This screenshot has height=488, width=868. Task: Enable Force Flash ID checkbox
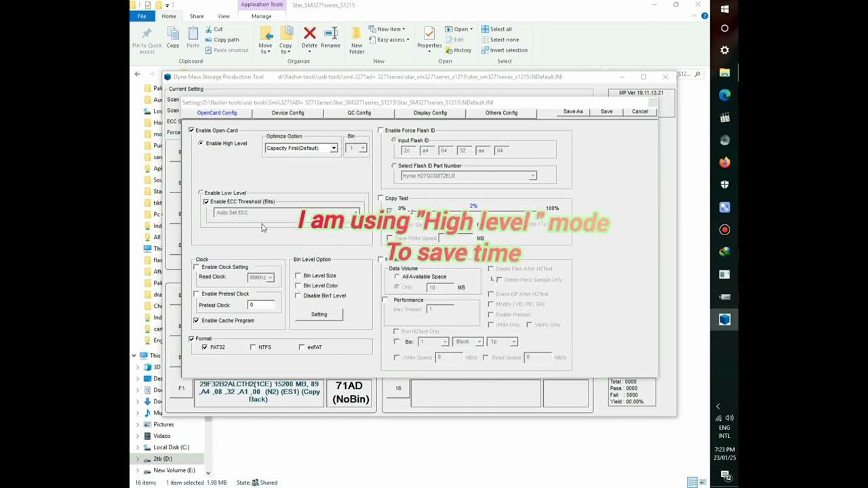[x=380, y=130]
